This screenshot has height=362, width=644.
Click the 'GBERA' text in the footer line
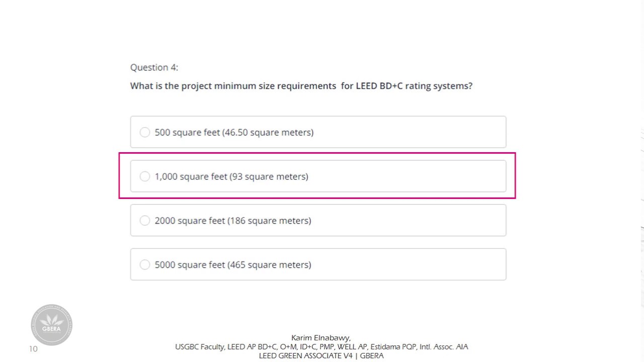(x=372, y=355)
